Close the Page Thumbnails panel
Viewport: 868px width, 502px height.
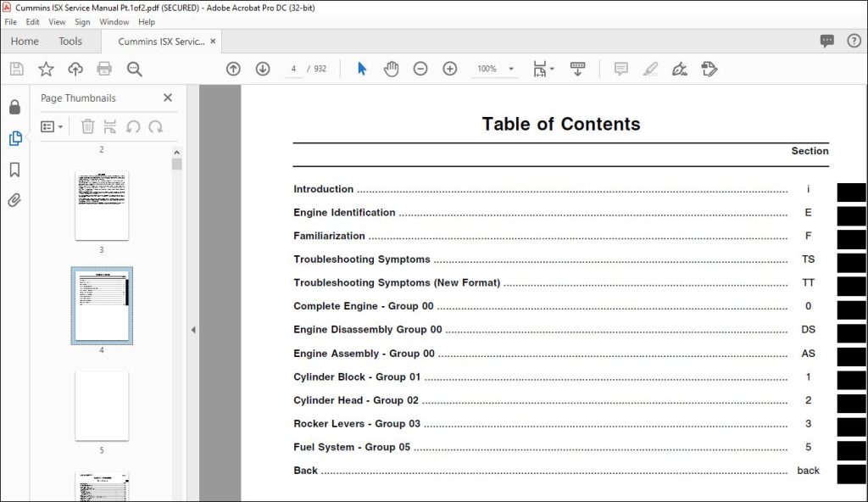coord(168,98)
